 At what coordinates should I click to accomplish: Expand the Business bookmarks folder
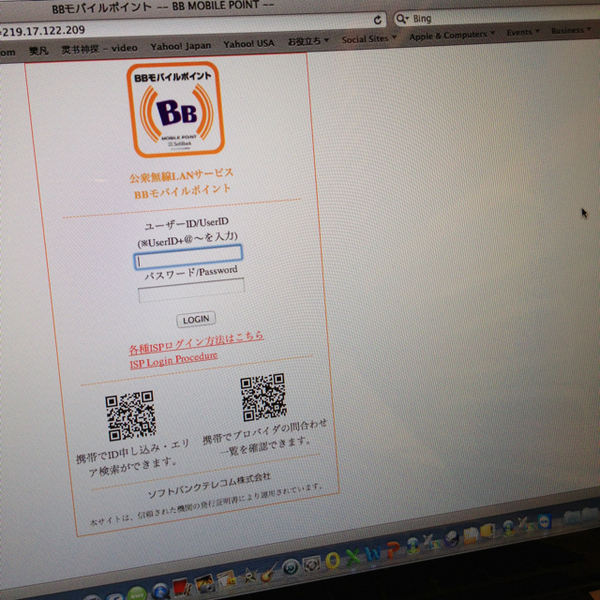(x=571, y=30)
